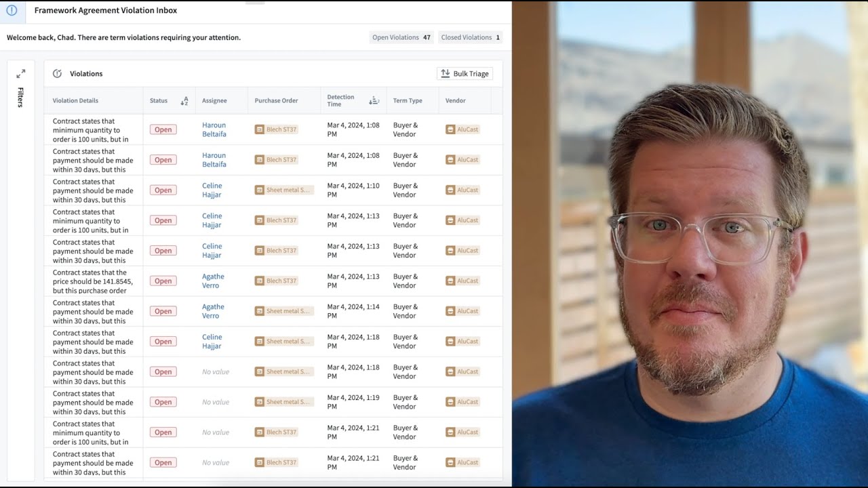Sort by Status using the A-Z icon
This screenshot has height=488, width=868.
[184, 101]
